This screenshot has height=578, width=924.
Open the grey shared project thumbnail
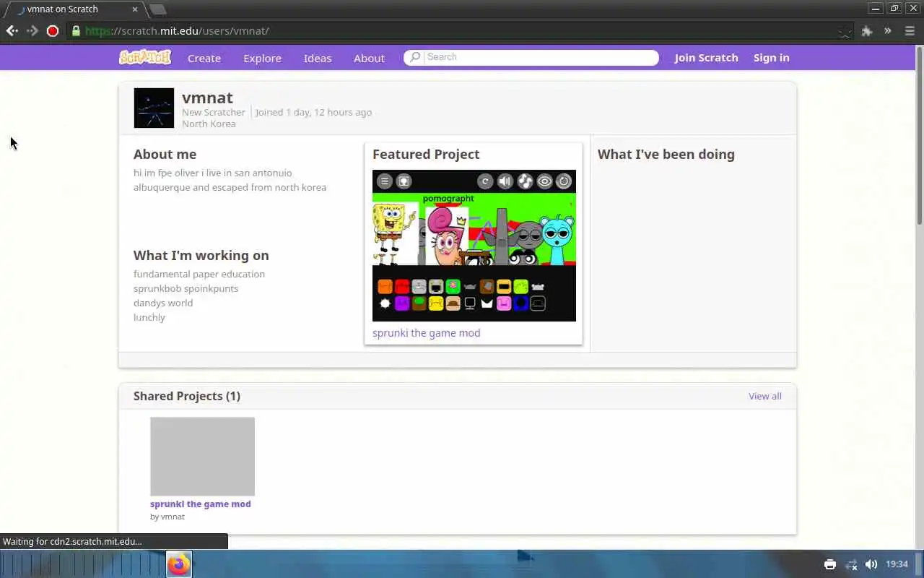click(x=202, y=457)
